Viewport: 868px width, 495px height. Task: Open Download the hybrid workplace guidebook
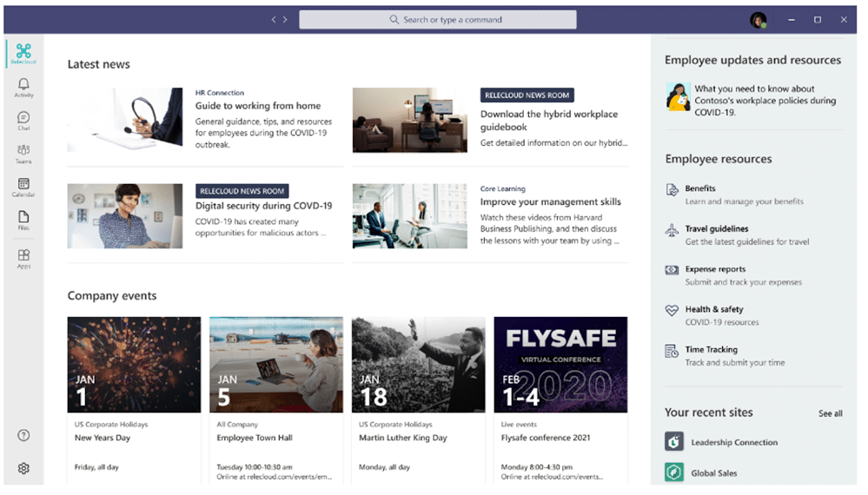point(548,120)
